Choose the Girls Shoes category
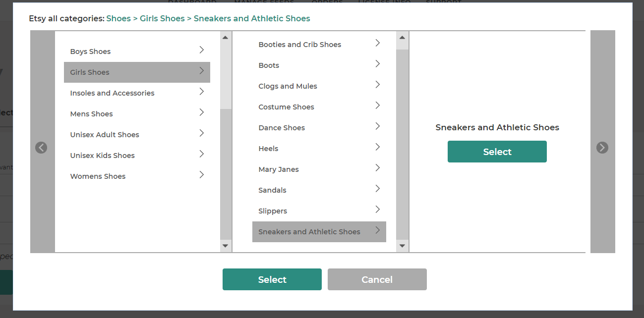Viewport: 644px width, 318px height. point(137,72)
